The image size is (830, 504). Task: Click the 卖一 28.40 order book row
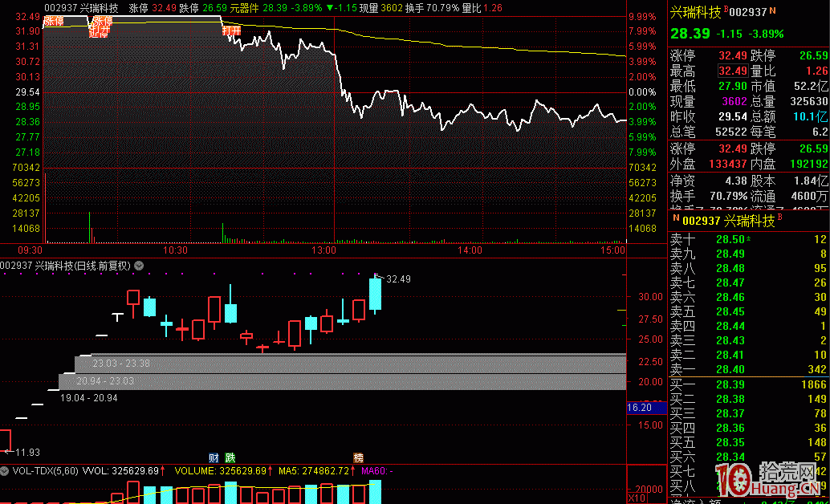[748, 368]
